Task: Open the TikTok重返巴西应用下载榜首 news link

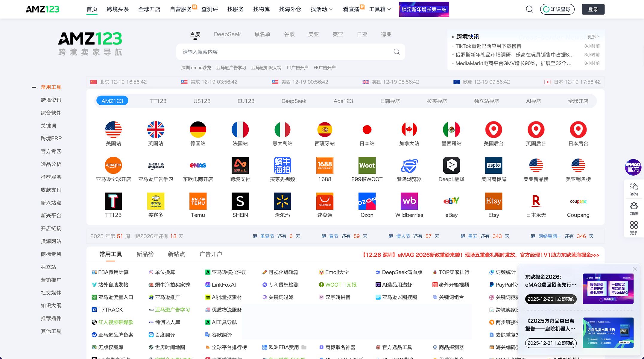Action: click(488, 46)
